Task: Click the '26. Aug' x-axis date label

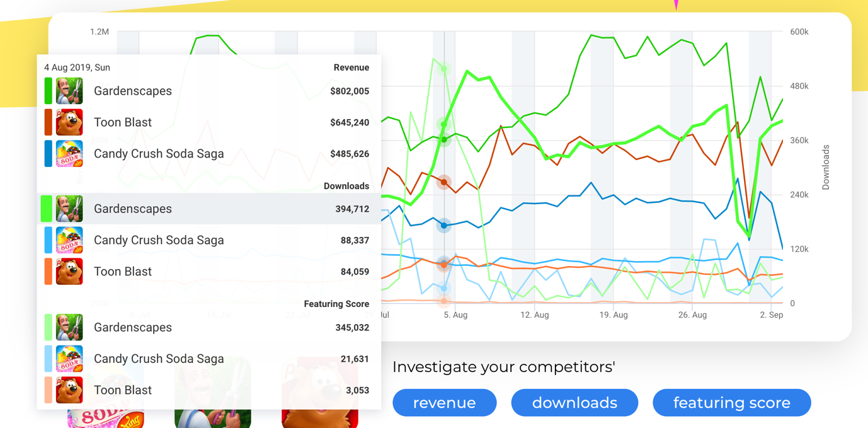Action: [x=693, y=315]
